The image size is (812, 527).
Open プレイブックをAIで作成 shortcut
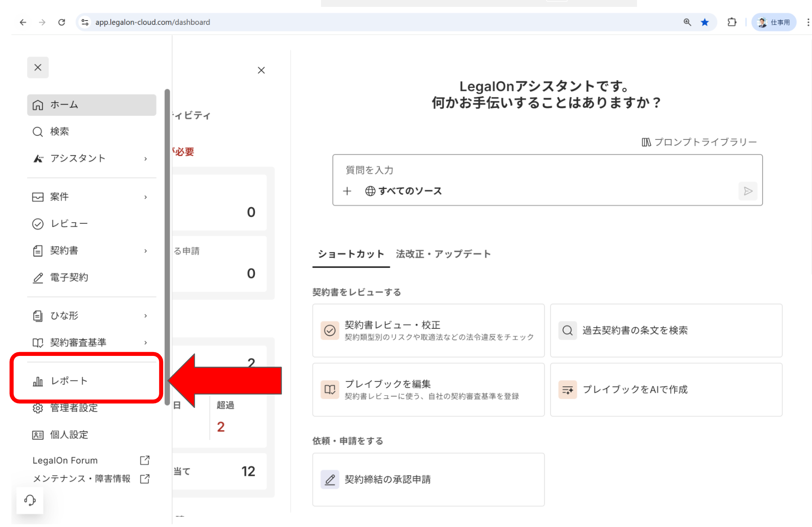pos(666,390)
